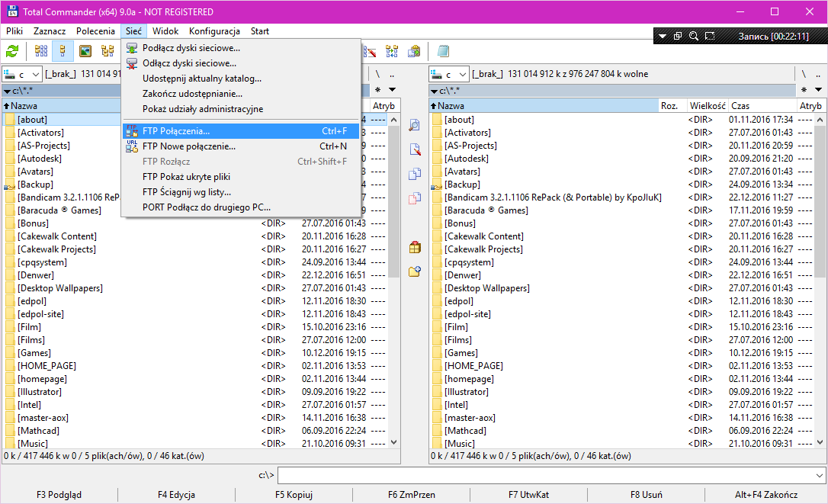Click the move files icon in middle bar

415,198
